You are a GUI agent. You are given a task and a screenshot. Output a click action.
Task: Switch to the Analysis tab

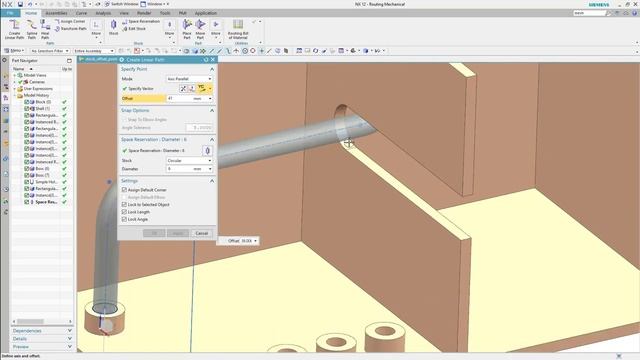point(103,13)
